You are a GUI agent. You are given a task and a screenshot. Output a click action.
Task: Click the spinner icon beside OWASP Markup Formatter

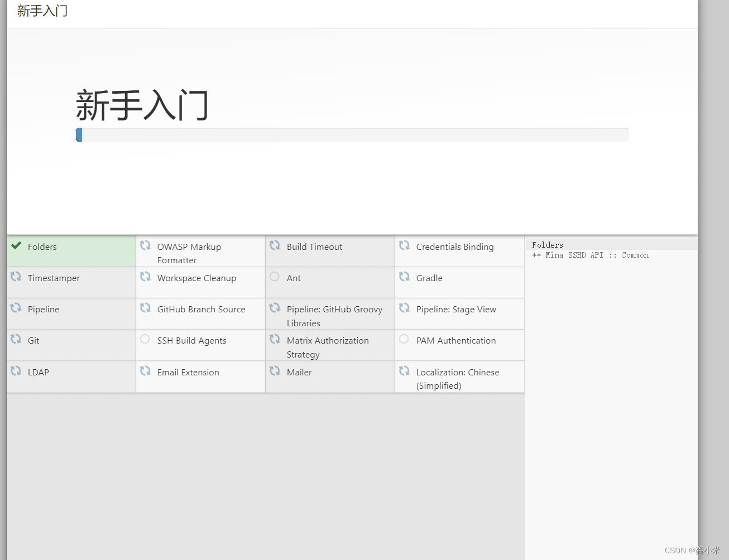click(x=145, y=245)
